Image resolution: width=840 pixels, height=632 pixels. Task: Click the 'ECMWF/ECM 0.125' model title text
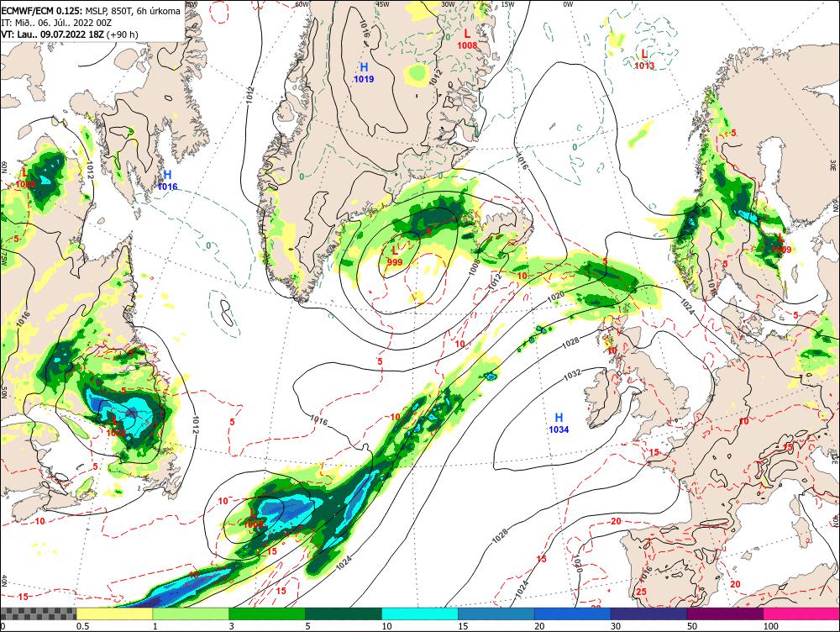coord(41,10)
